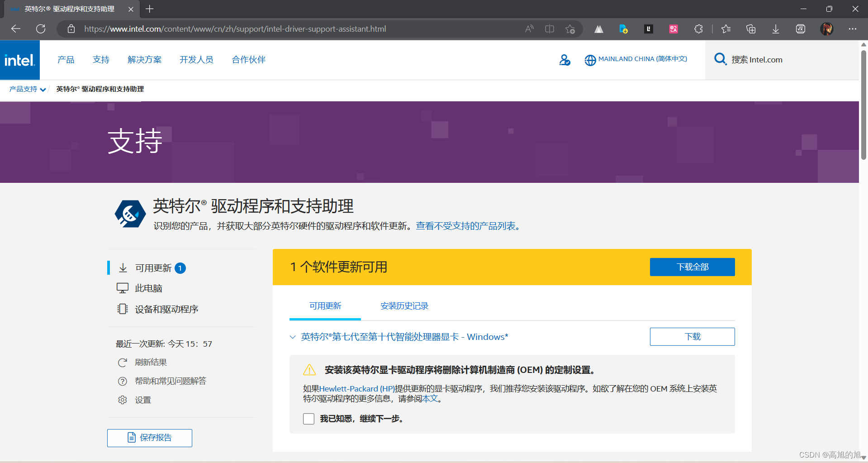868x463 pixels.
Task: Collapse the 英特尔第七代至第十代 graphics driver entry
Action: (x=293, y=337)
